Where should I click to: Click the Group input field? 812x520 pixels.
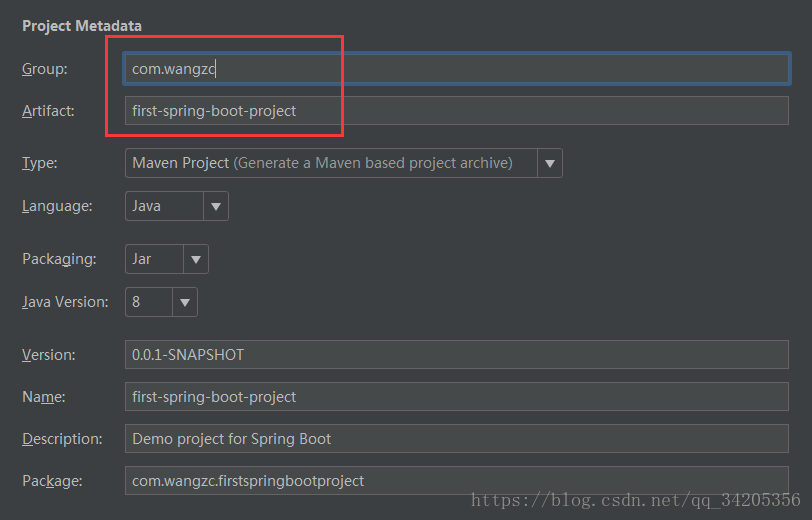(457, 68)
